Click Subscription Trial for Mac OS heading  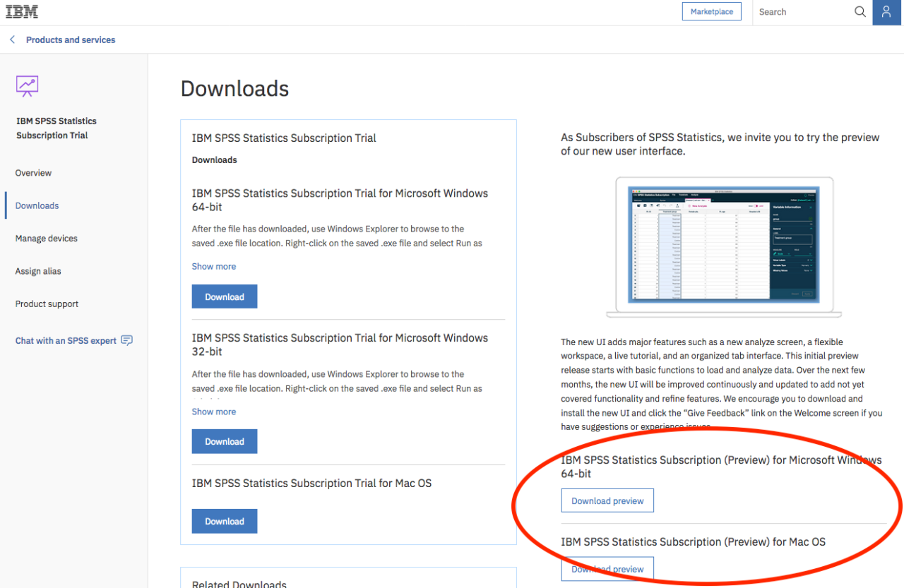[x=311, y=484]
